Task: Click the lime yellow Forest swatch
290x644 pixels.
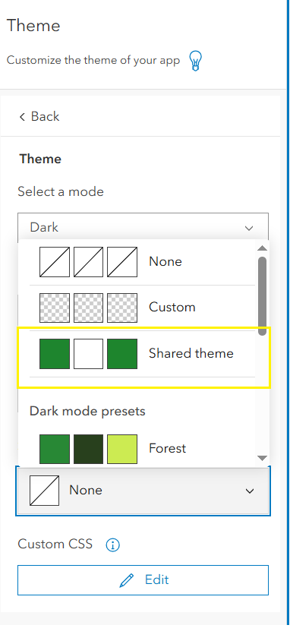Action: point(122,449)
